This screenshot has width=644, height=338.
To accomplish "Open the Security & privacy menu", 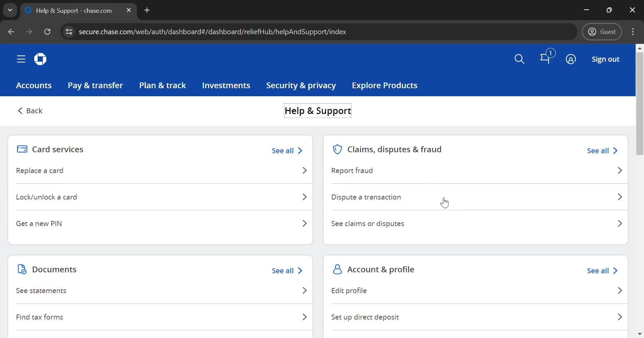I will click(301, 86).
